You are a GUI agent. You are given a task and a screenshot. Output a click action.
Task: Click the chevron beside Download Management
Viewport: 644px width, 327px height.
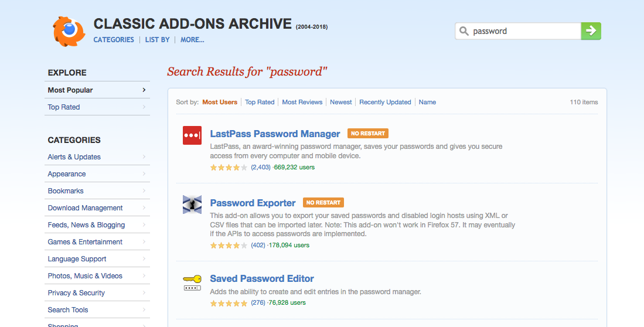pos(144,207)
